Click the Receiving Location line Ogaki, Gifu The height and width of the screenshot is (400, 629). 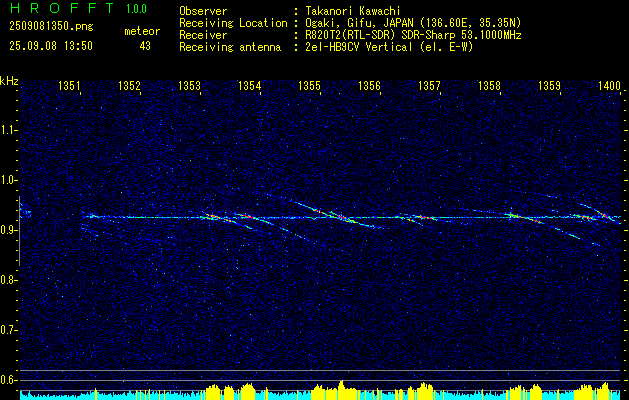(413, 23)
